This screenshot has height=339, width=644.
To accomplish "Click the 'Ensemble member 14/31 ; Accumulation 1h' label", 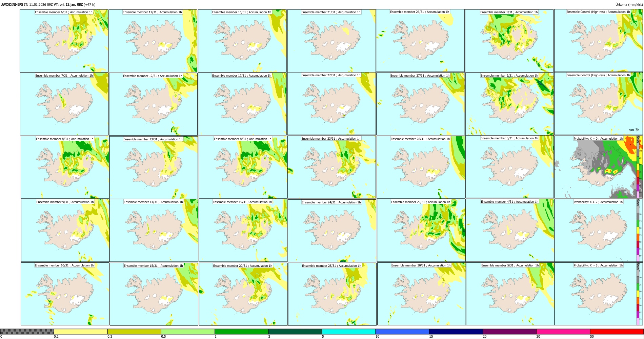I will (153, 202).
